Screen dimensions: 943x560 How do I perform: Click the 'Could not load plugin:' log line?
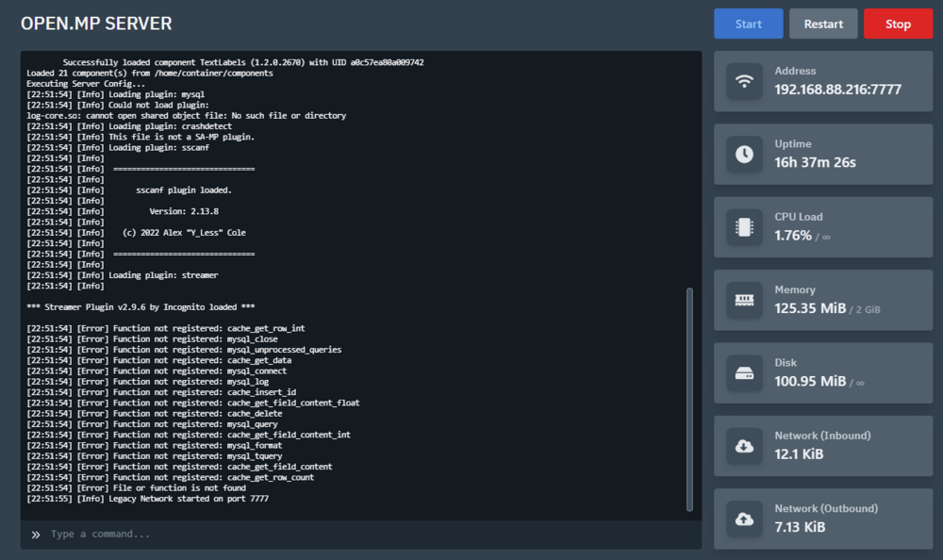coord(118,105)
